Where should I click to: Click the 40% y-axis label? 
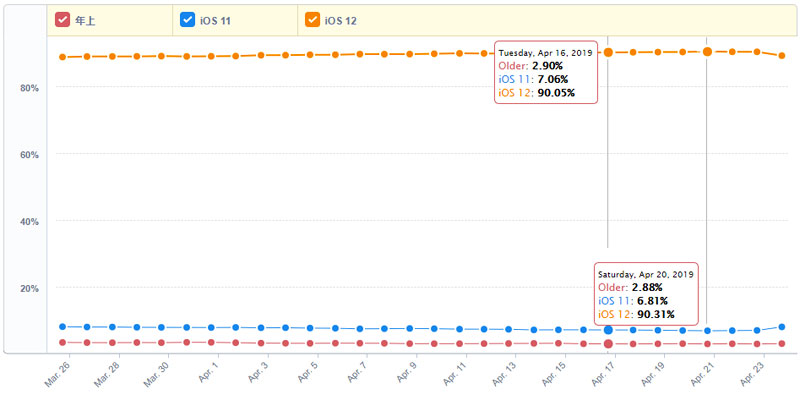(x=30, y=221)
